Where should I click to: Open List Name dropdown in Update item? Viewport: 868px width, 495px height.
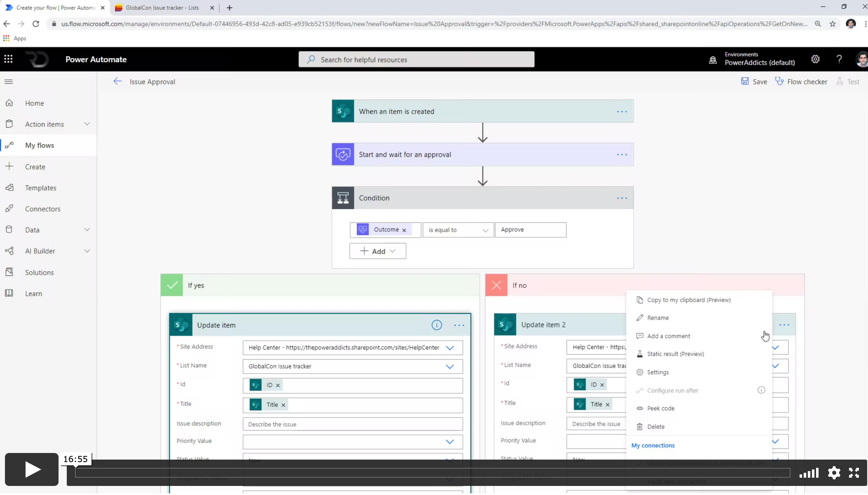click(450, 367)
